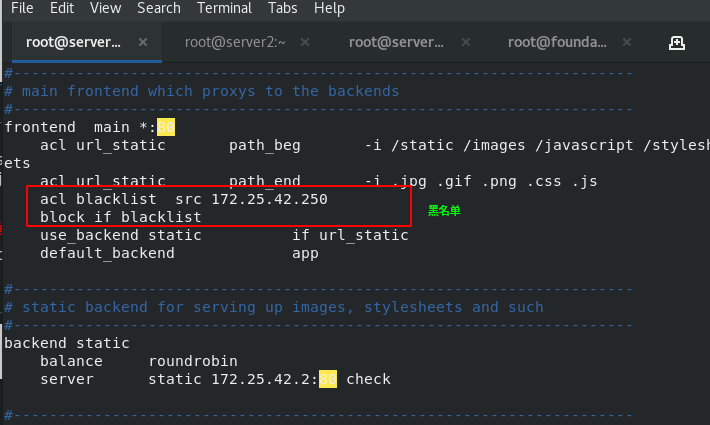
Task: Click the 'path_beg' keyword
Action: tap(264, 145)
